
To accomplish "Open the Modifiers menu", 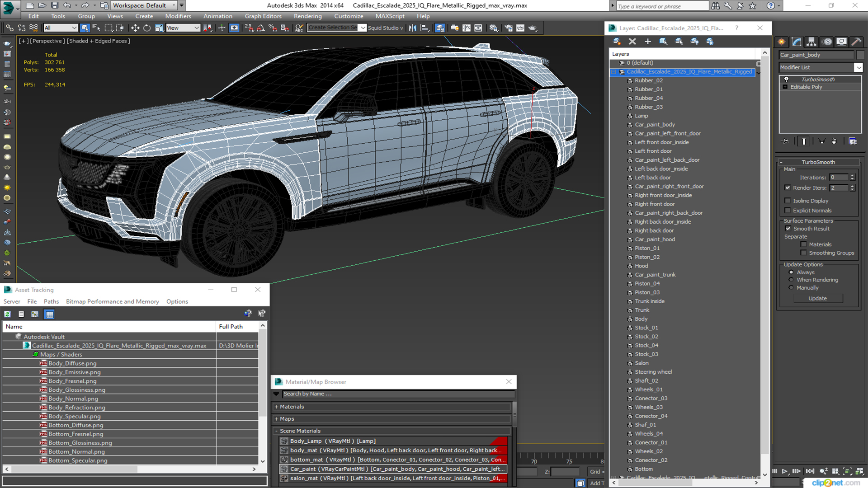I will pyautogui.click(x=178, y=16).
